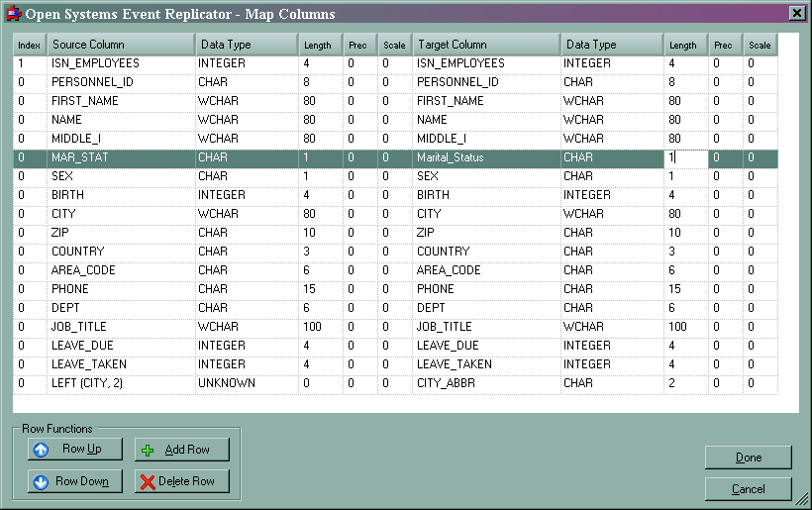812x510 pixels.
Task: Select the LEFT (CITY, 2) source cell
Action: tap(121, 383)
